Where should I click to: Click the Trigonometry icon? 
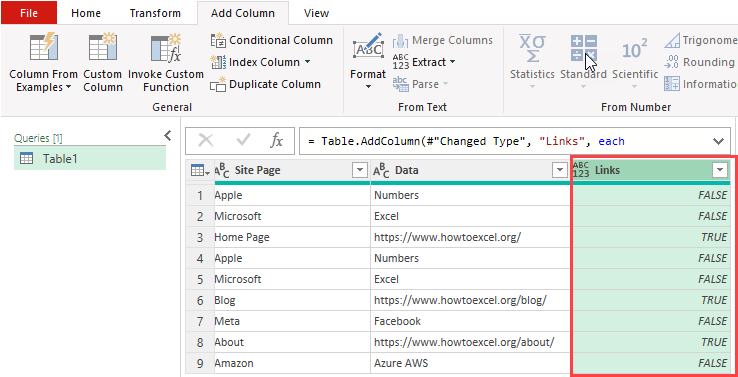[x=672, y=40]
